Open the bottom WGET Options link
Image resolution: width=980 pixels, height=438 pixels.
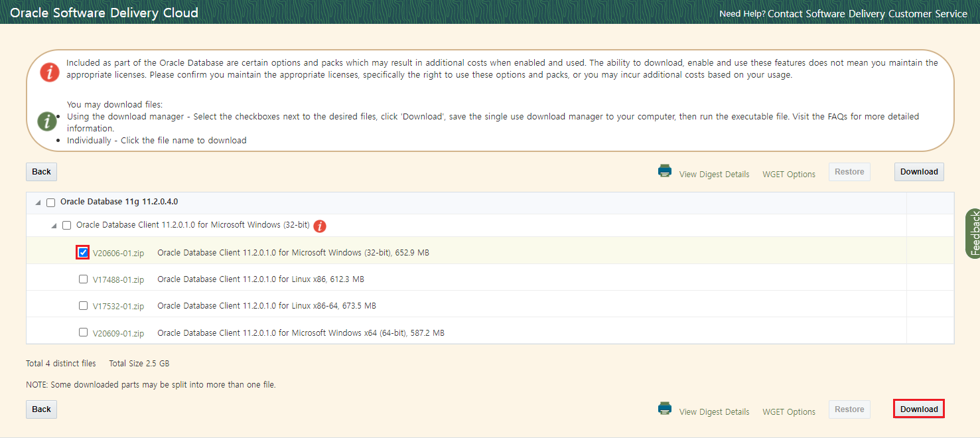pyautogui.click(x=789, y=411)
